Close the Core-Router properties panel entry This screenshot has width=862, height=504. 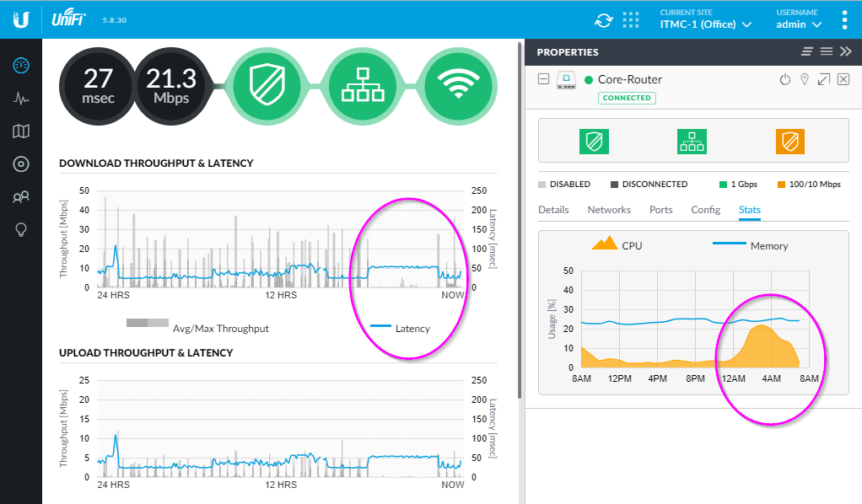[x=843, y=79]
